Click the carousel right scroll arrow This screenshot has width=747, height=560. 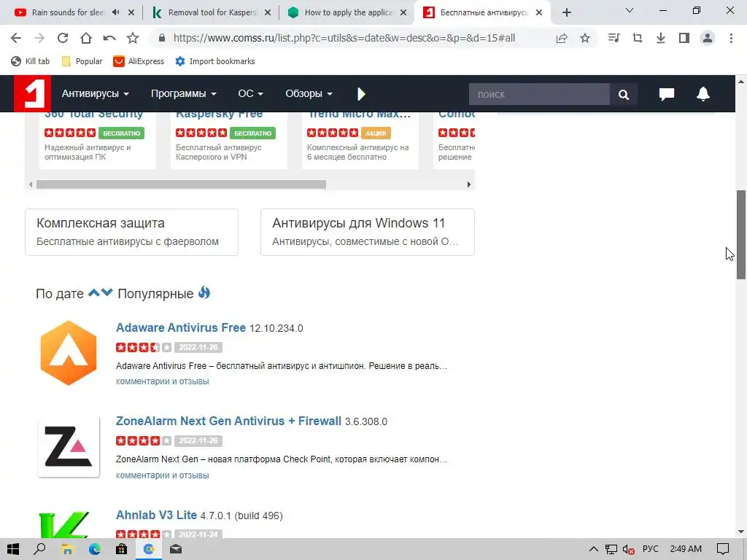[469, 184]
